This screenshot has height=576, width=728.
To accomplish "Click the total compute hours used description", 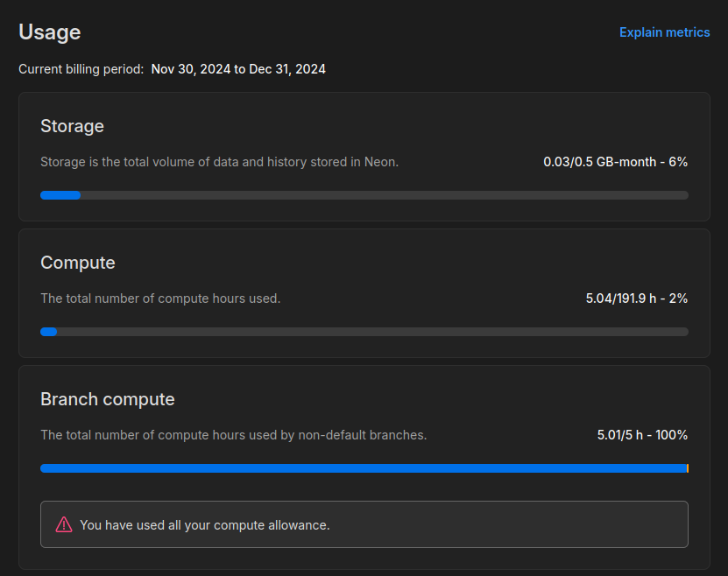I will pos(160,299).
